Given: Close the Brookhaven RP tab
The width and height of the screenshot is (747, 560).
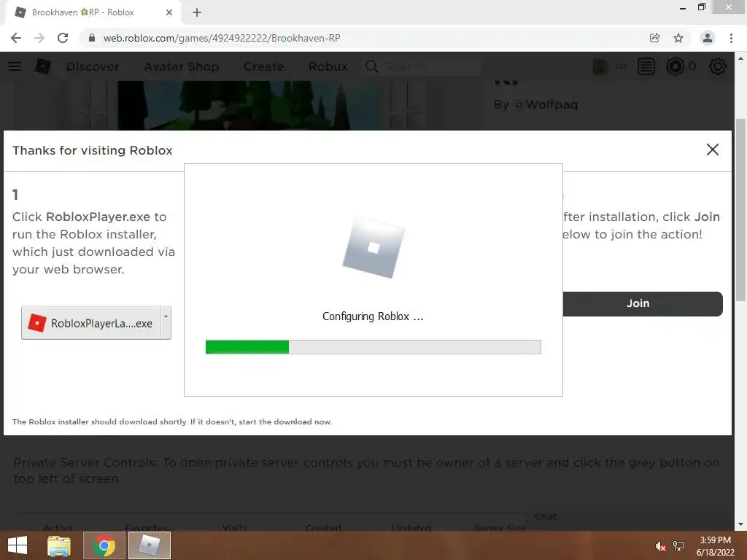Looking at the screenshot, I should 169,12.
